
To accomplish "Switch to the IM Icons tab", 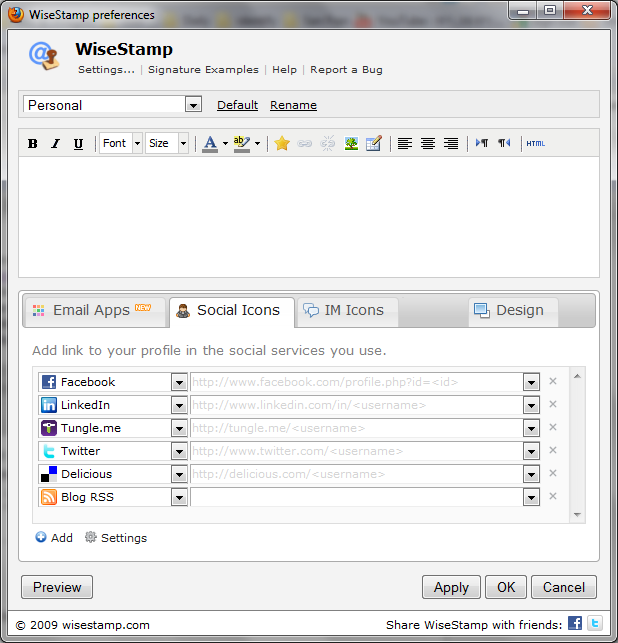I will [x=347, y=312].
